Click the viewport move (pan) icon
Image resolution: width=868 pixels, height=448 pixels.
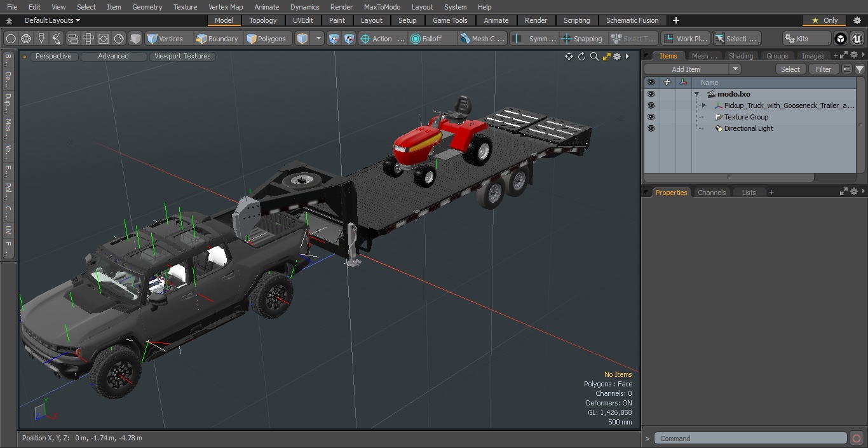coord(569,57)
